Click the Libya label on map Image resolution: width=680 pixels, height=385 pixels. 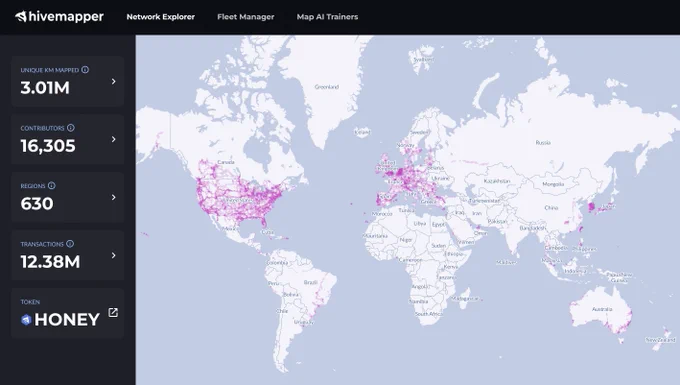coord(420,224)
